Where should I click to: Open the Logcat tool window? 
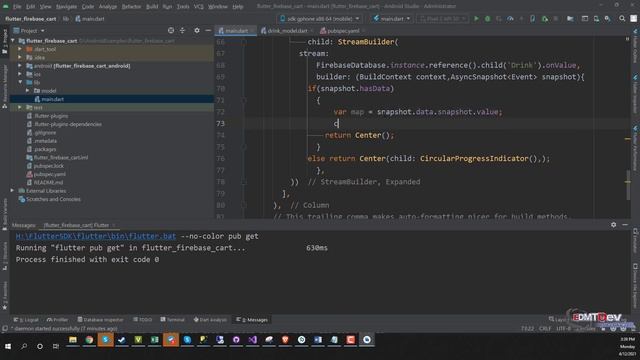click(26, 320)
